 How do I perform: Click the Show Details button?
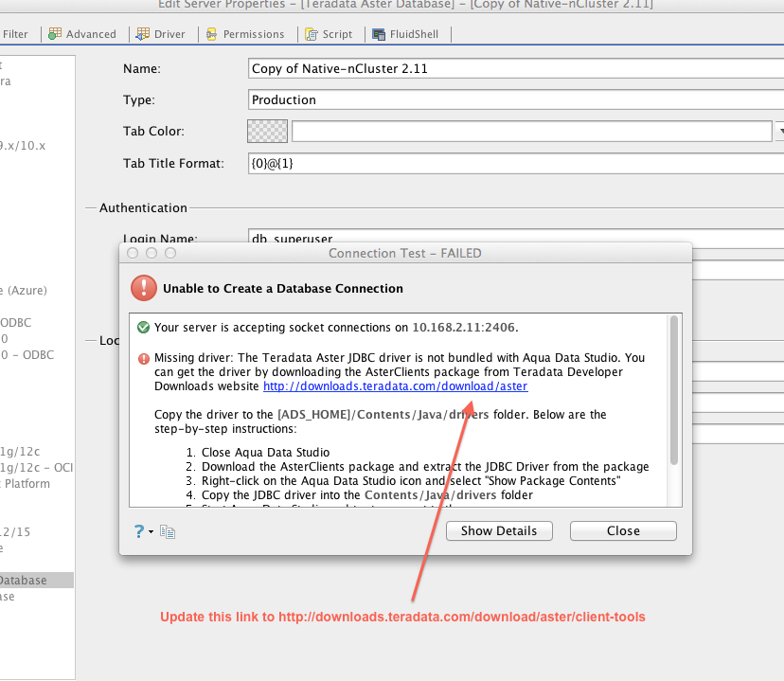[499, 530]
